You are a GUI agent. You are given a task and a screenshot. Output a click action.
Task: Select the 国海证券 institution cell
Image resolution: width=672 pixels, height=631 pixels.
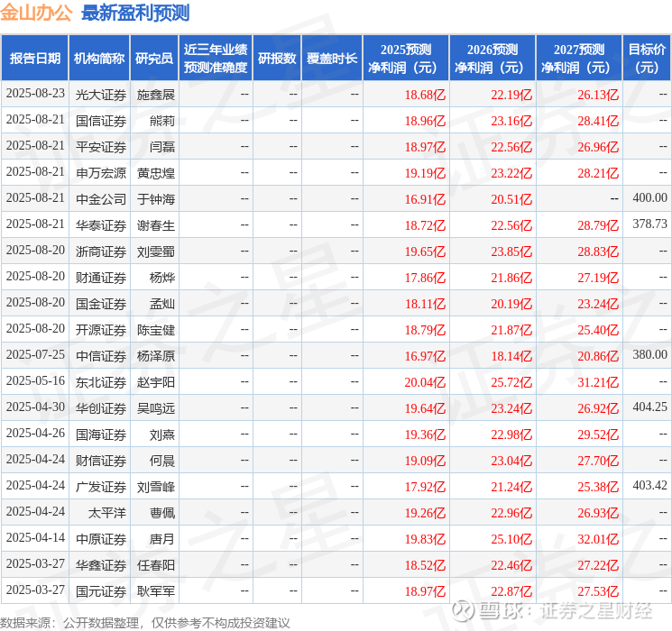pyautogui.click(x=101, y=434)
